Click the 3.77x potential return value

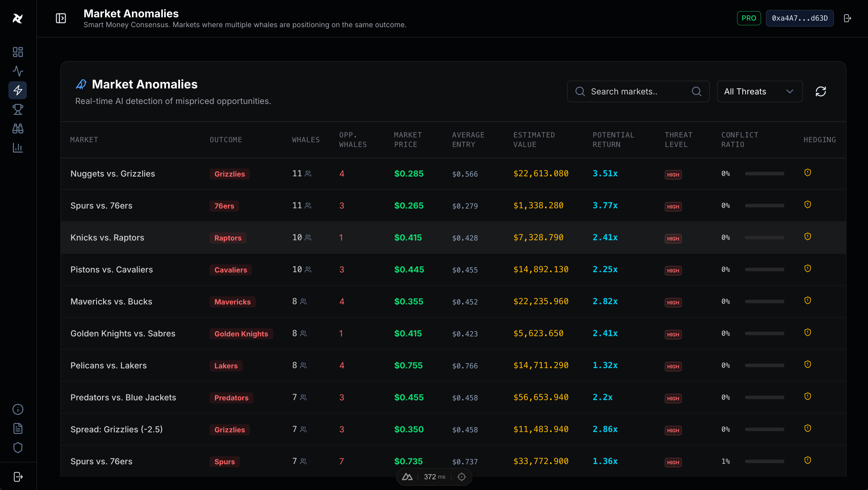[x=605, y=205]
